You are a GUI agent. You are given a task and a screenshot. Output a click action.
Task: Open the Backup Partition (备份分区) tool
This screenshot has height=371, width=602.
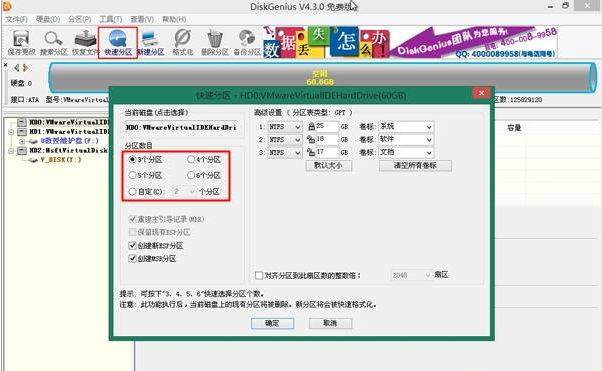247,43
